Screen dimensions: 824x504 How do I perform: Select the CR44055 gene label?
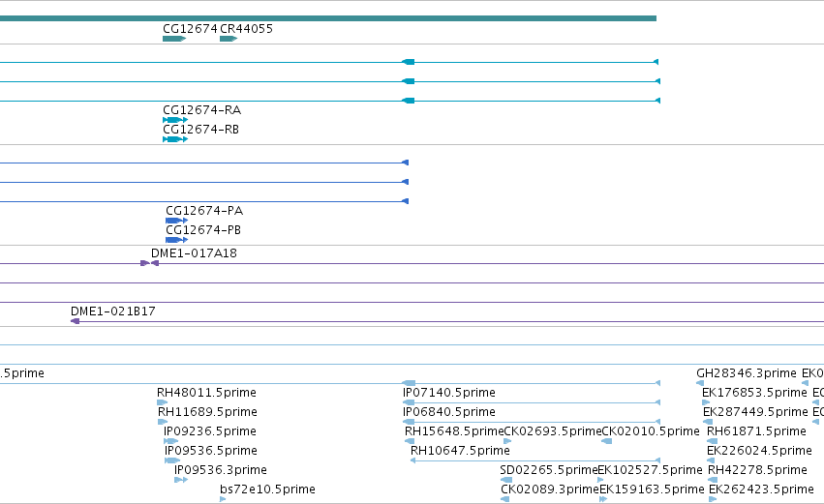coord(247,29)
